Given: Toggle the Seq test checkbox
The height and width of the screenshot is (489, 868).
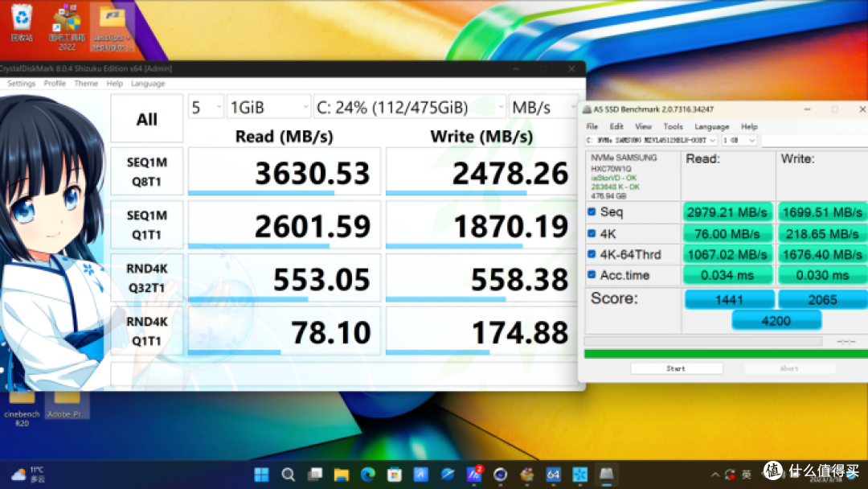Looking at the screenshot, I should [592, 212].
